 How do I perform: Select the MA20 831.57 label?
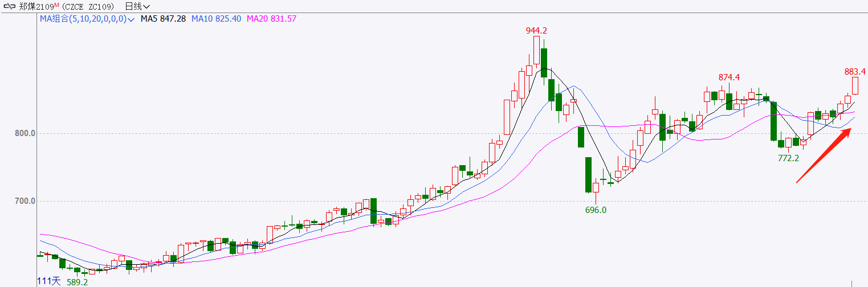[x=271, y=19]
